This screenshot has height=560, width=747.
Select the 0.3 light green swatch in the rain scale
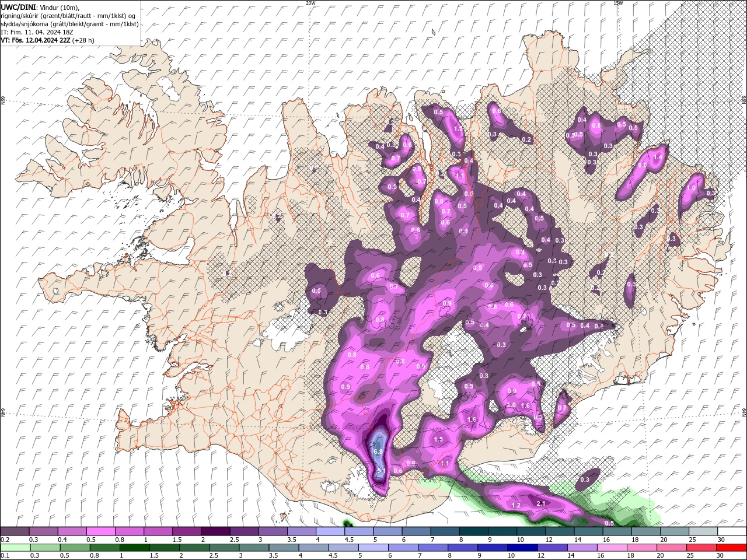click(x=45, y=548)
